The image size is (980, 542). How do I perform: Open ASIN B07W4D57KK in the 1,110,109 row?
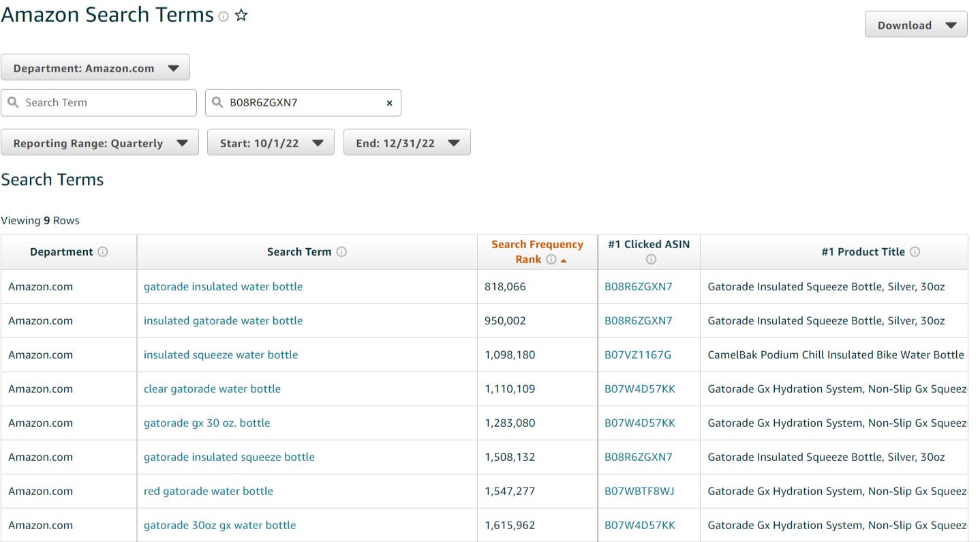point(640,389)
